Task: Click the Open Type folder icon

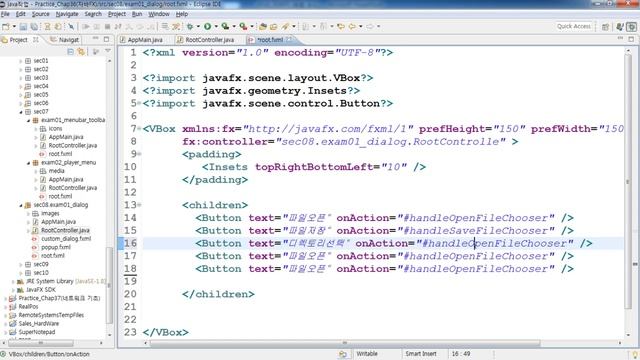Action: (x=263, y=27)
